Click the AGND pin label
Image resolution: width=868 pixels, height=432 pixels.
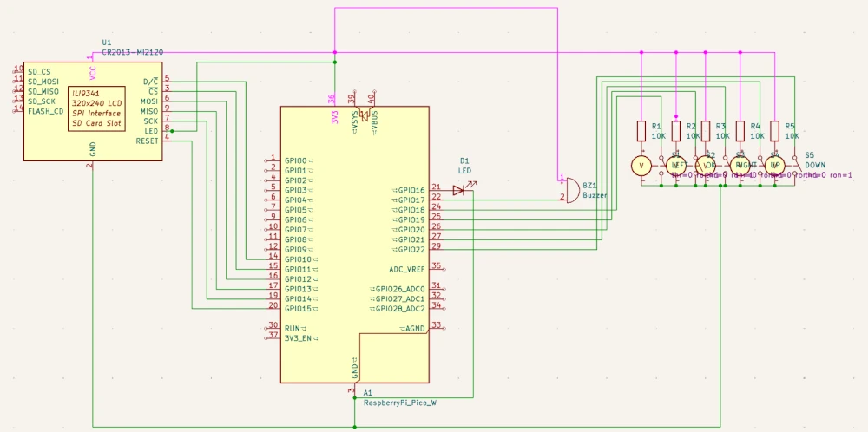(416, 329)
